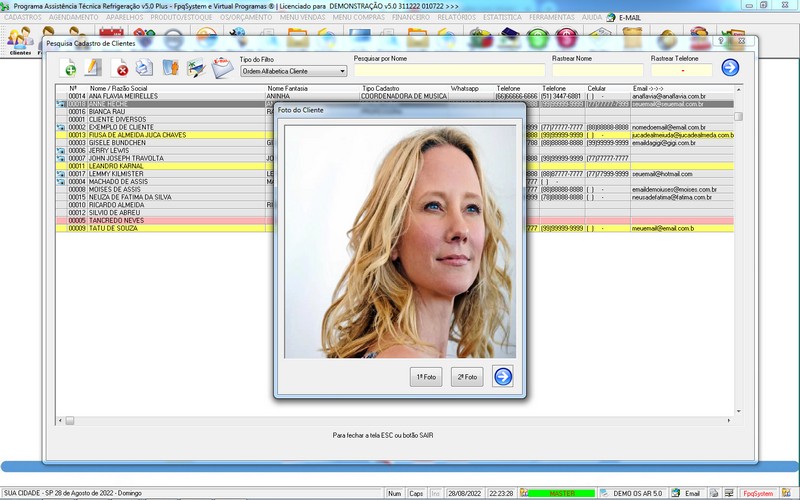This screenshot has width=800, height=500.
Task: Click the client list vertical scrollbar down arrow
Action: point(738,411)
